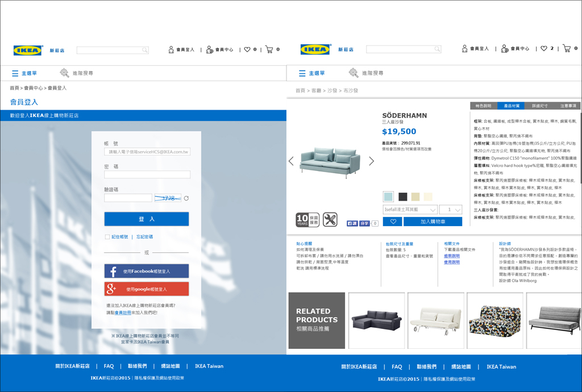This screenshot has height=392, width=582.
Task: Click the 密碼 password field
Action: (147, 174)
